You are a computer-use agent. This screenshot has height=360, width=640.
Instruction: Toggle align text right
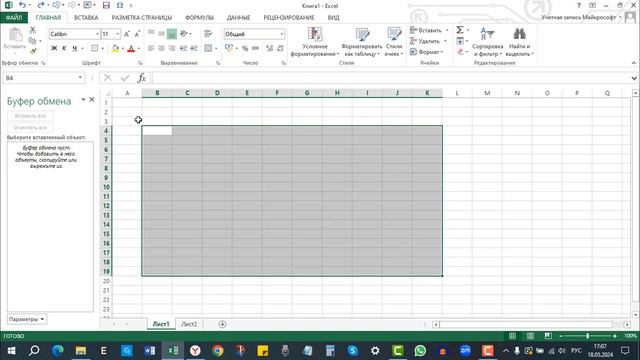(x=172, y=48)
